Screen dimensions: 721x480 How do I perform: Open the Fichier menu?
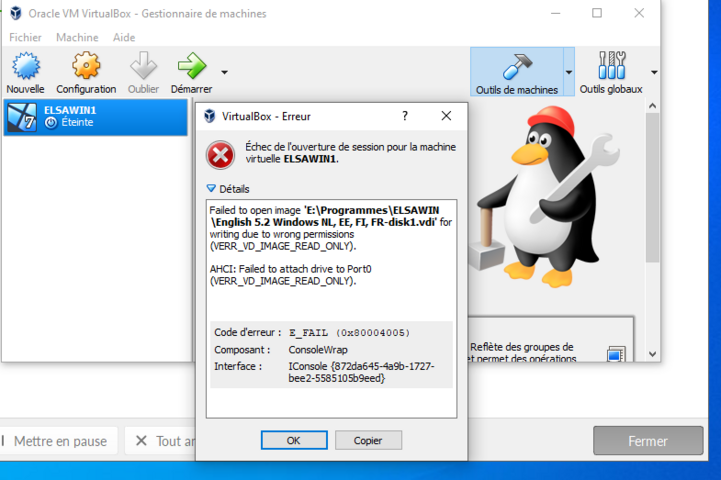[25, 37]
